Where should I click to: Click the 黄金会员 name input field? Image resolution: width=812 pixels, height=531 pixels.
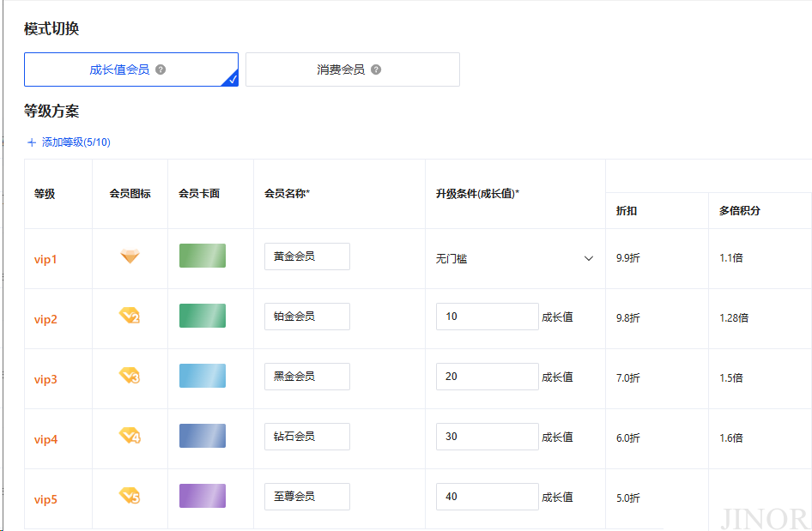coord(307,256)
